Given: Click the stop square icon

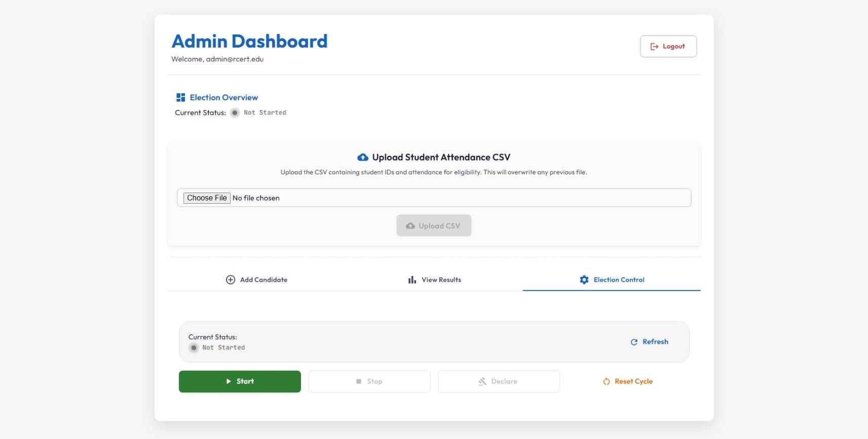Looking at the screenshot, I should 359,381.
